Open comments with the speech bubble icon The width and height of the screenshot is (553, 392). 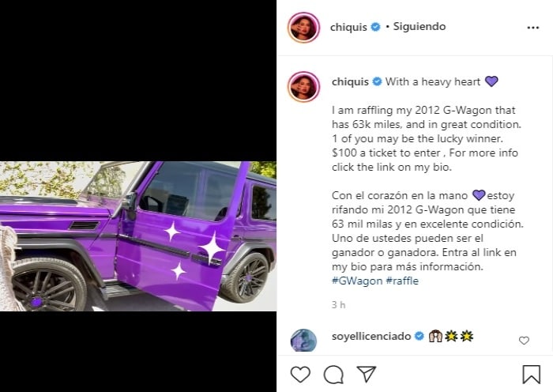point(333,375)
